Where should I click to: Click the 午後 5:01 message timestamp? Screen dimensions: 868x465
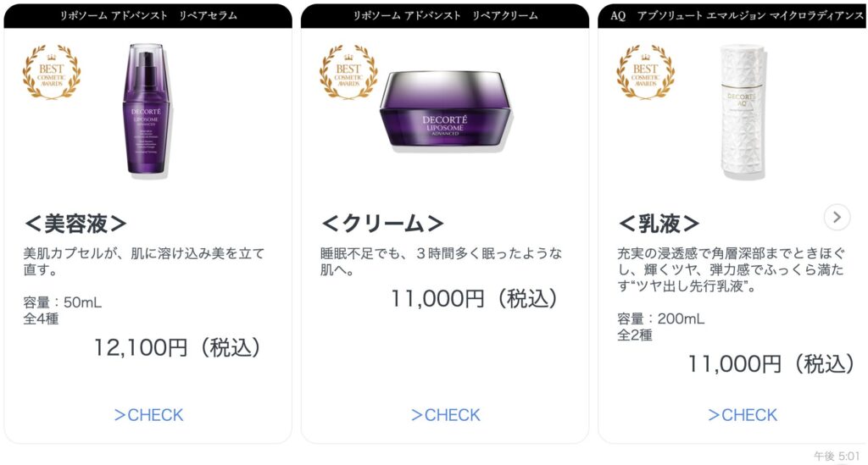[836, 457]
